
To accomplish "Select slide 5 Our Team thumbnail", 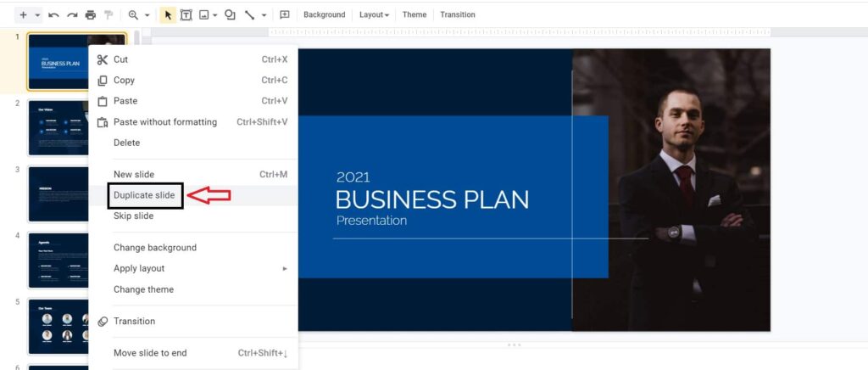I will [58, 327].
